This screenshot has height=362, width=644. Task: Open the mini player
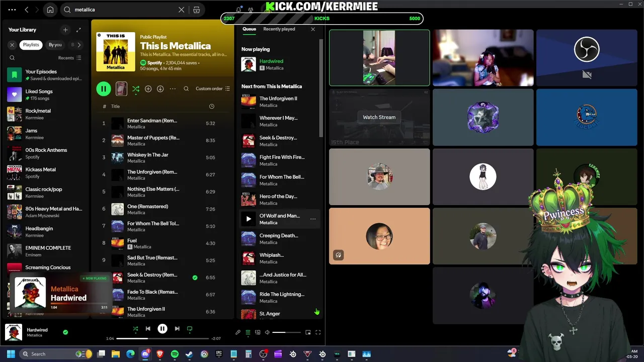[x=308, y=332]
